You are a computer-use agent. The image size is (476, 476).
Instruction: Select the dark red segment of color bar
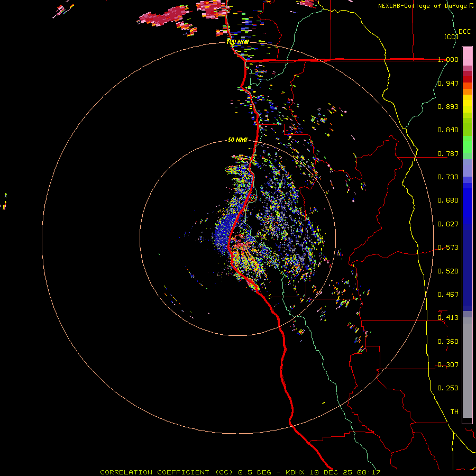coord(467,74)
